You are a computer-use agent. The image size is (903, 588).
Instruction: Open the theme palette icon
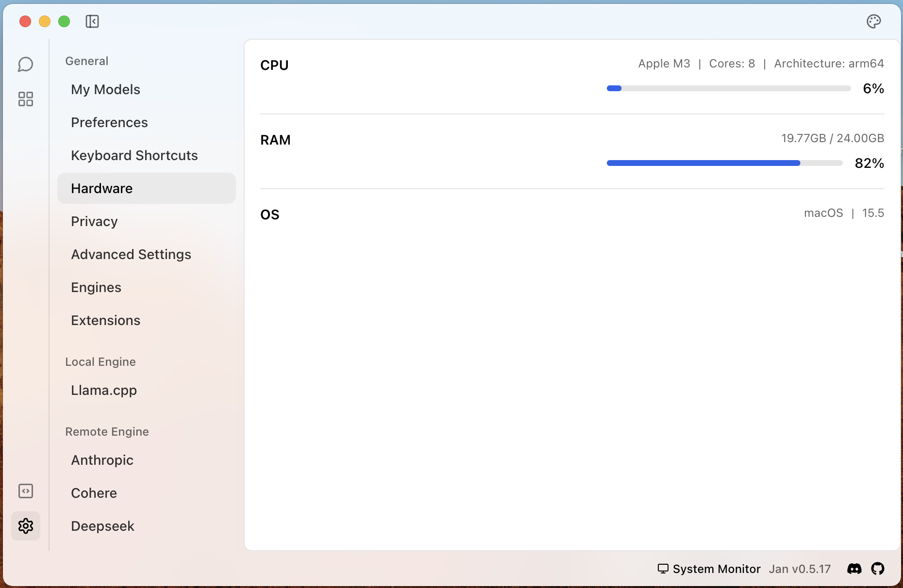[874, 21]
